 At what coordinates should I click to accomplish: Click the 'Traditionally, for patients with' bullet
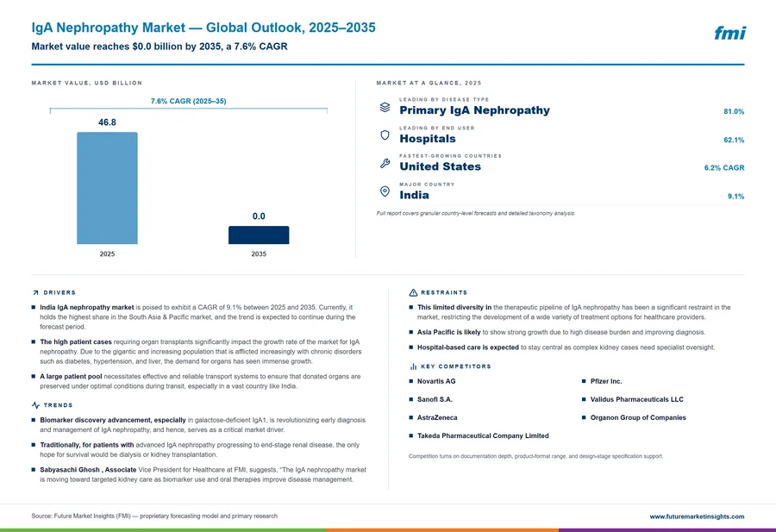point(199,449)
